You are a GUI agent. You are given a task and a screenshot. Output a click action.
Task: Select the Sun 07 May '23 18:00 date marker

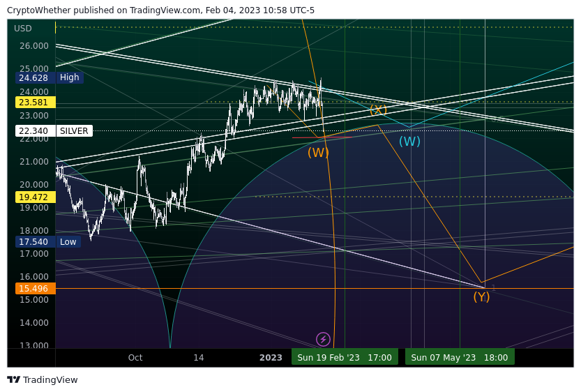point(460,358)
